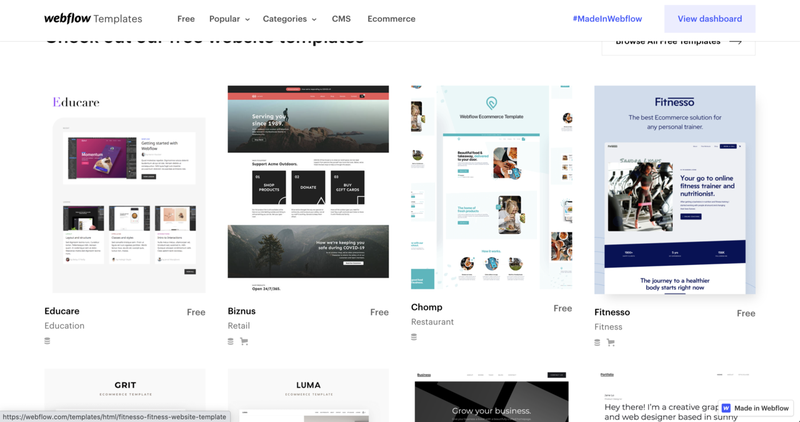The height and width of the screenshot is (422, 800).
Task: Open the Free menu item
Action: 186,19
